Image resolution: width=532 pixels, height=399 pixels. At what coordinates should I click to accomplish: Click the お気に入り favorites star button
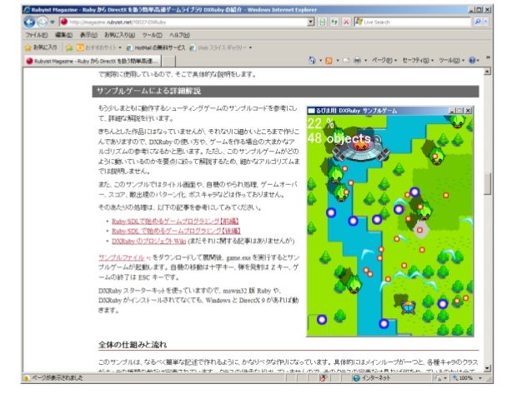coord(41,47)
